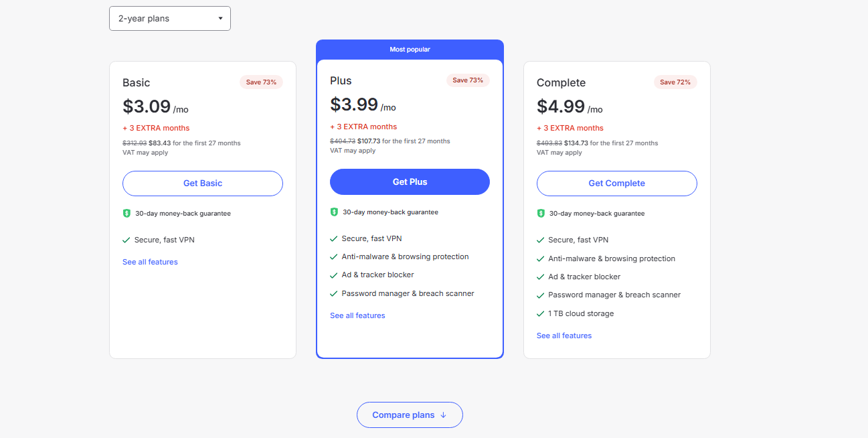
Task: Click the green shield icon in Plus plan
Action: pos(334,212)
